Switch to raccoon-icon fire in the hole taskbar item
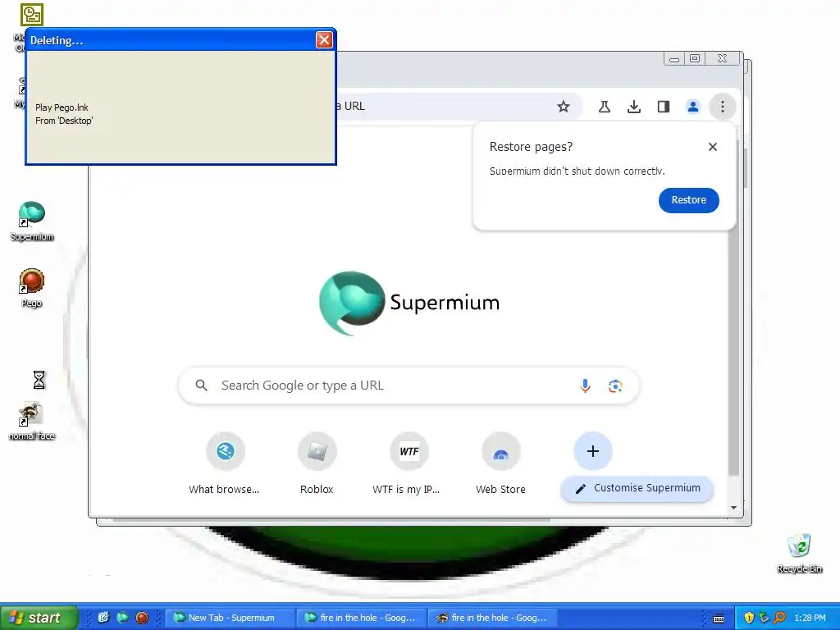The image size is (840, 630). point(493,618)
